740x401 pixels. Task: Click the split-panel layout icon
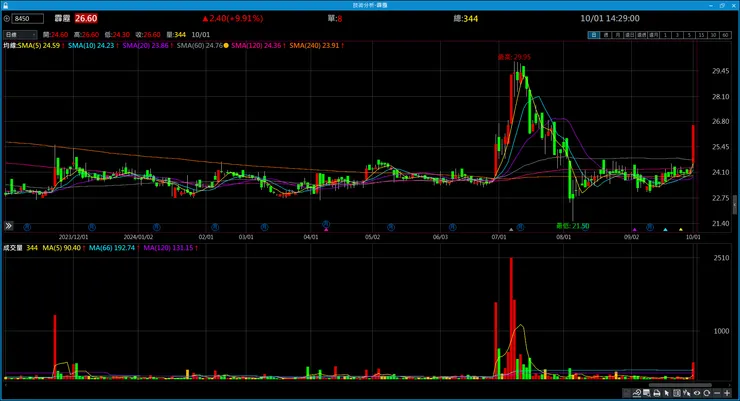(677, 393)
